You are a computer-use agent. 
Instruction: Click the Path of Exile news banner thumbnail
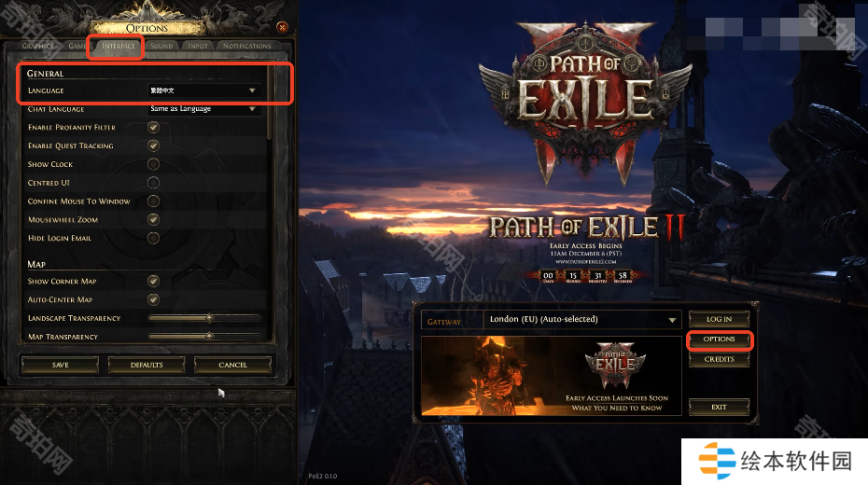pos(552,376)
